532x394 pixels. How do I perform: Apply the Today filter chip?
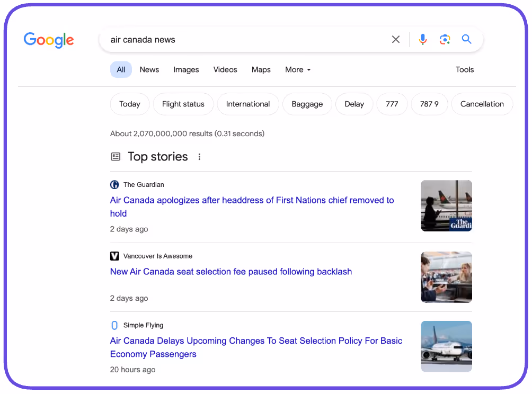tap(130, 104)
